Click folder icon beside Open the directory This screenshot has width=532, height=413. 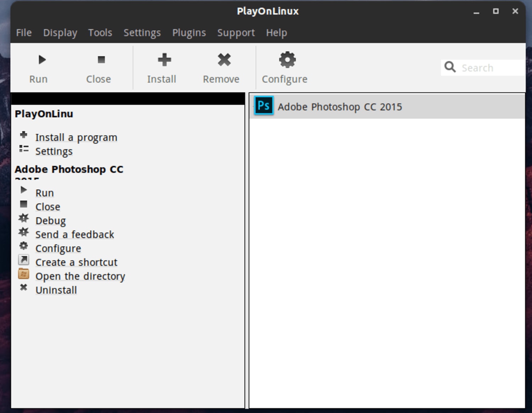tap(24, 274)
